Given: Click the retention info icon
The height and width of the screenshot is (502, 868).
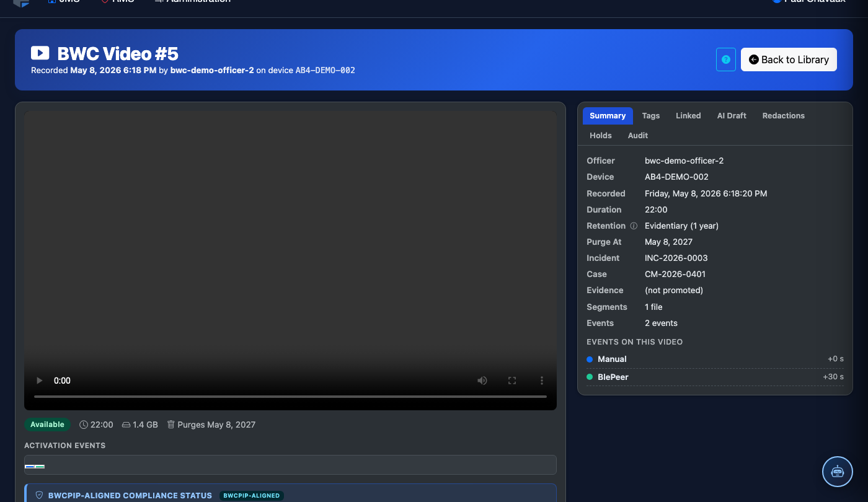Looking at the screenshot, I should [x=634, y=226].
